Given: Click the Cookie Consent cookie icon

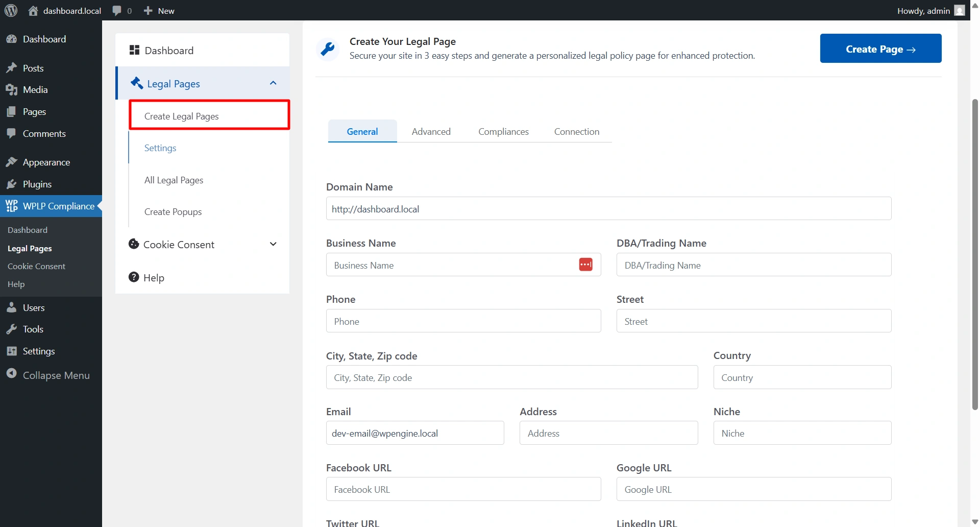Looking at the screenshot, I should [x=134, y=244].
